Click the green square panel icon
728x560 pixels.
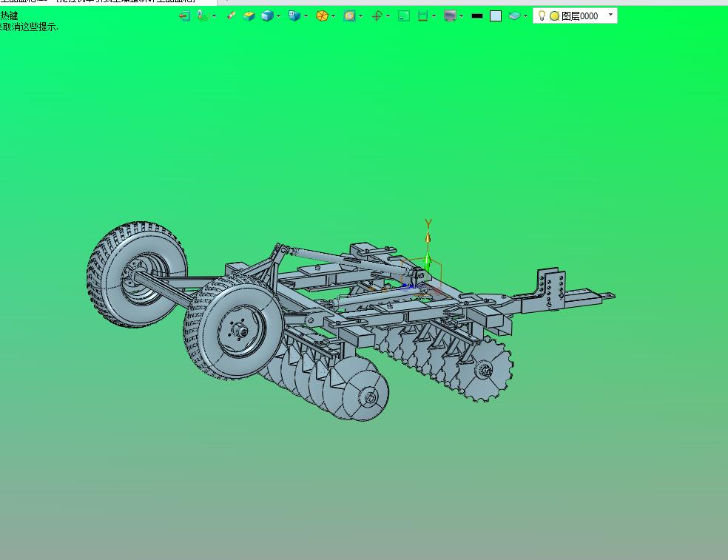pyautogui.click(x=404, y=16)
